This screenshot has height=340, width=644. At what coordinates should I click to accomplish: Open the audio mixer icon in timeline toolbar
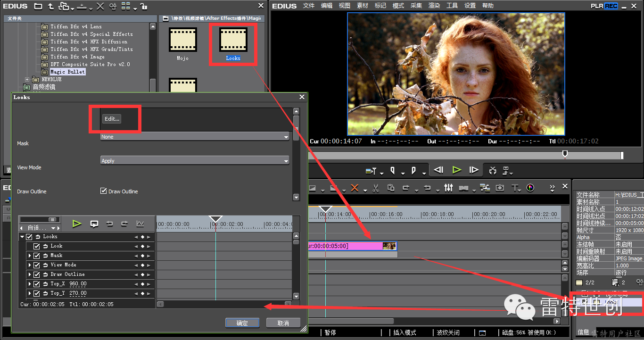click(x=448, y=188)
